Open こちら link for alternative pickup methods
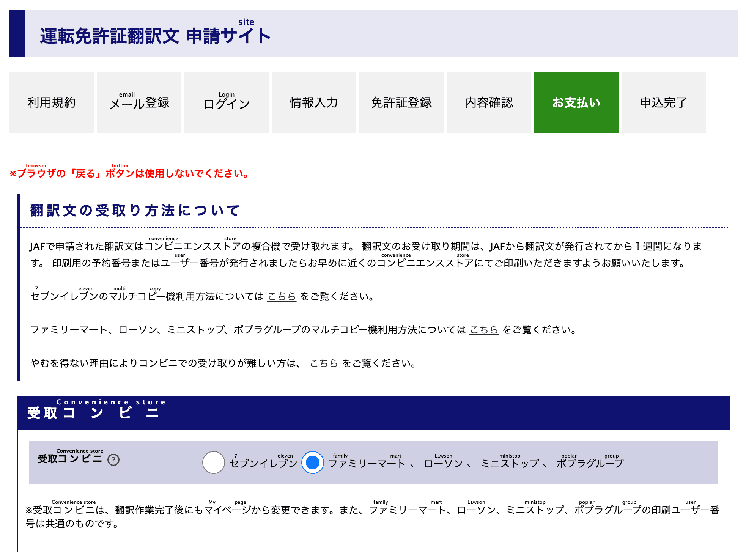746x560 pixels. pos(323,363)
